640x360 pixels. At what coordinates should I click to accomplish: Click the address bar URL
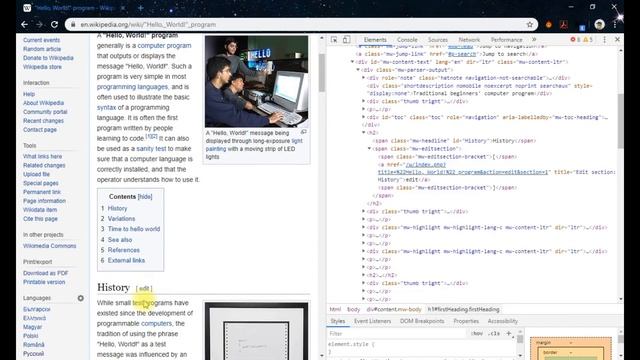(148, 24)
